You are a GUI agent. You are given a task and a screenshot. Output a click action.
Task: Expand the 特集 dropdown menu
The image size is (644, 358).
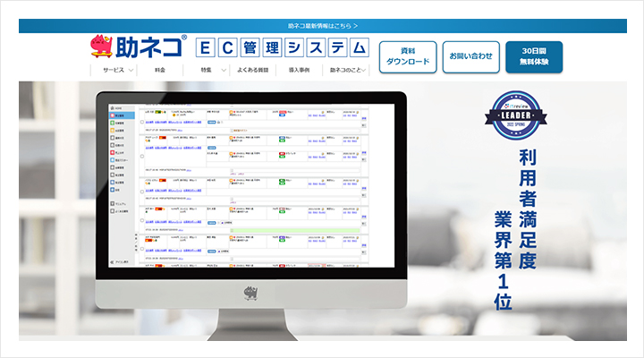210,70
